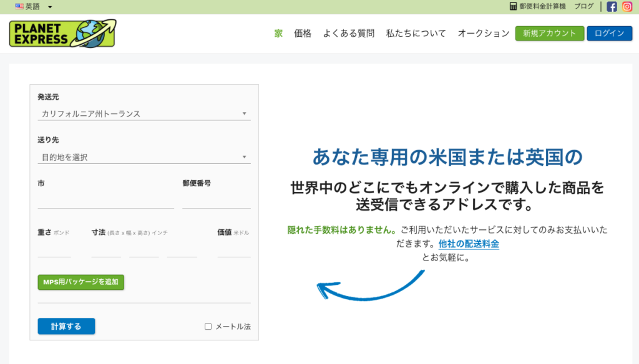Select 私たちについて in navigation

point(416,34)
